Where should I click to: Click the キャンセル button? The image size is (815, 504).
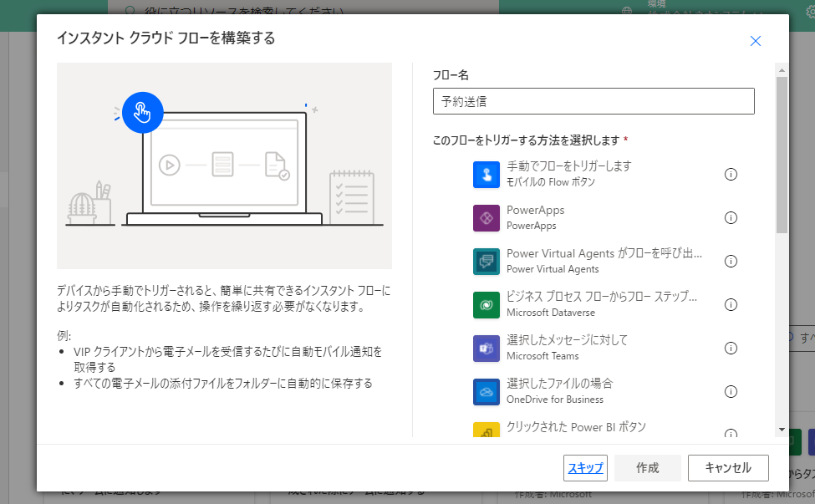727,467
